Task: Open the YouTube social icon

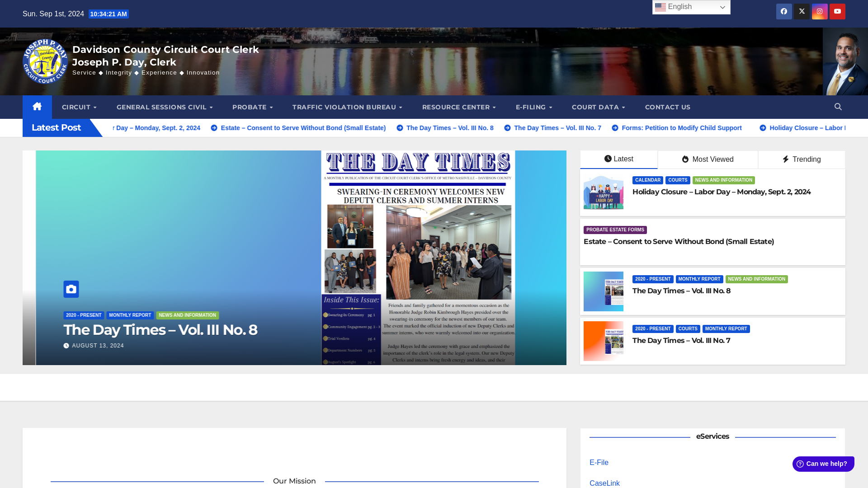Action: pos(837,12)
